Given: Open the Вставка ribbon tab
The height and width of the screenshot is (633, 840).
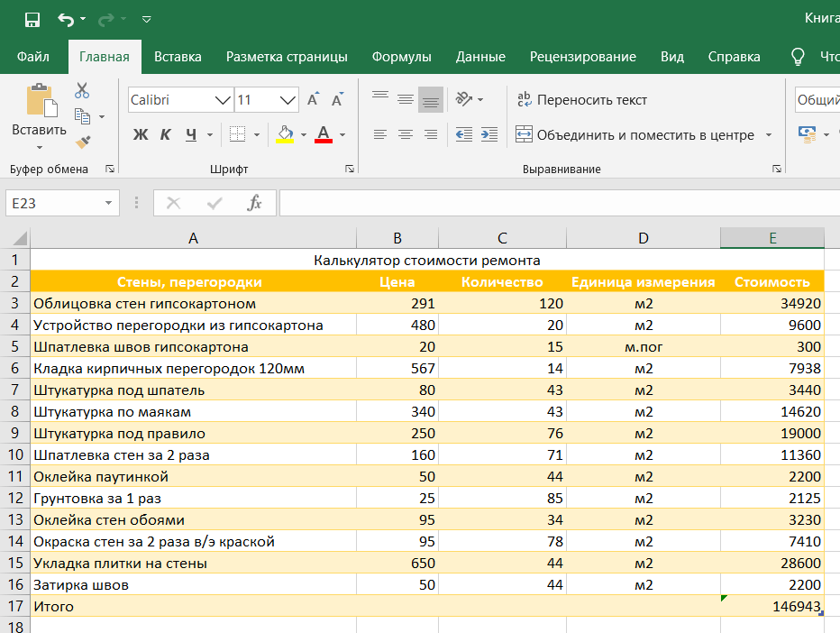Looking at the screenshot, I should pyautogui.click(x=178, y=57).
